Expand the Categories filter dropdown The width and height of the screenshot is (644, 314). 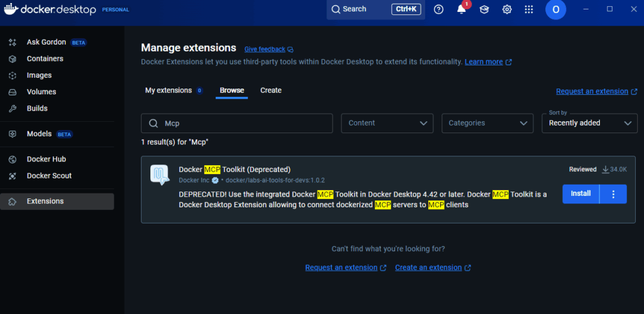[488, 123]
